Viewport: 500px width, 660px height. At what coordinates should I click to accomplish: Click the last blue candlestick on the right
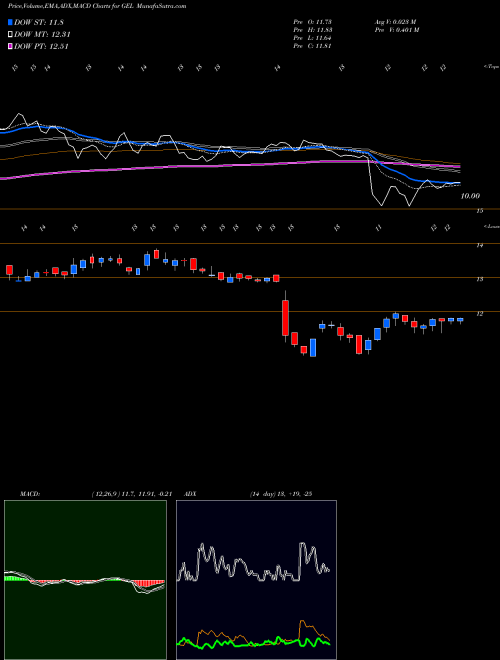point(460,320)
